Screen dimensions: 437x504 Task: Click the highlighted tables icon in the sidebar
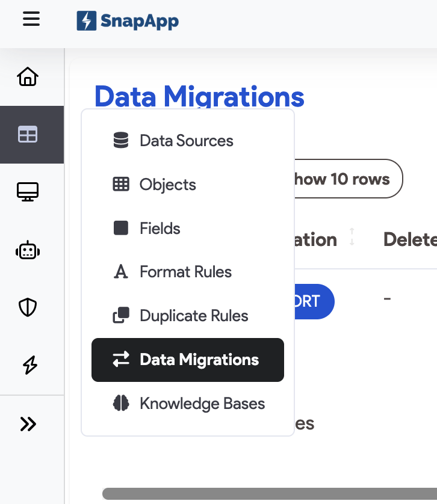[28, 134]
